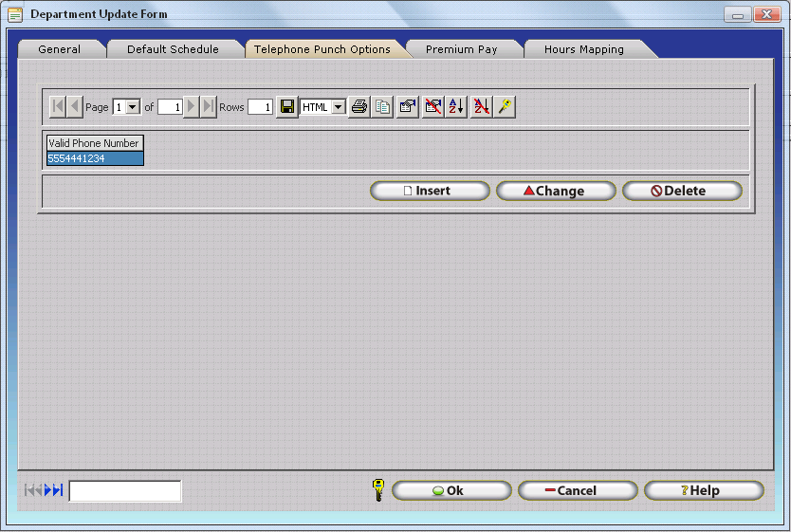Click the copy pages icon
The image size is (791, 532).
click(x=382, y=107)
